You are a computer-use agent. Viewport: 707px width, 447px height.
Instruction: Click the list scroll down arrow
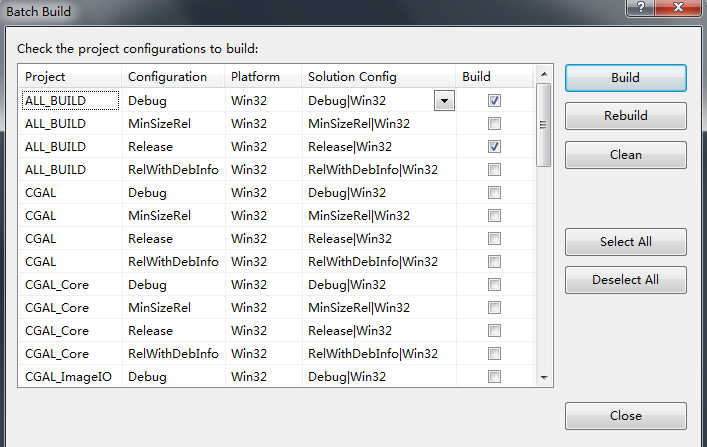coord(544,378)
